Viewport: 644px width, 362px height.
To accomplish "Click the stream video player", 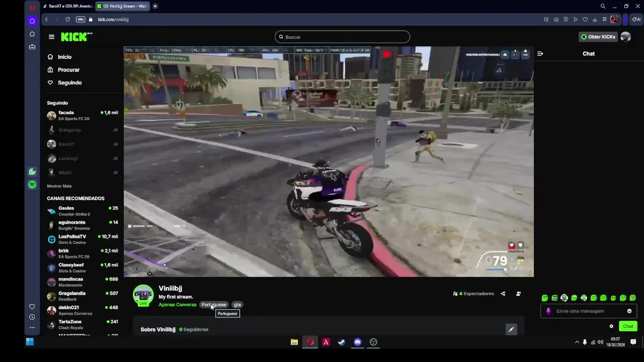I will (329, 161).
